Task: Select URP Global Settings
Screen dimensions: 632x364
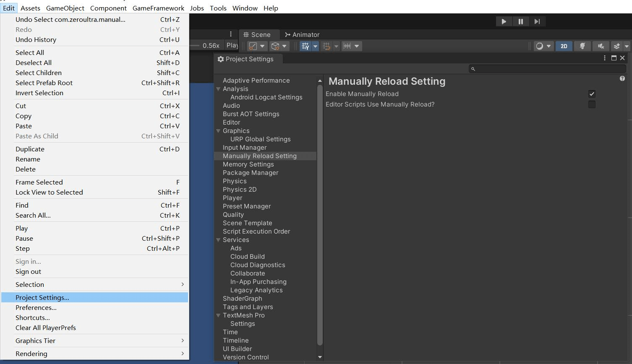Action: coord(260,139)
